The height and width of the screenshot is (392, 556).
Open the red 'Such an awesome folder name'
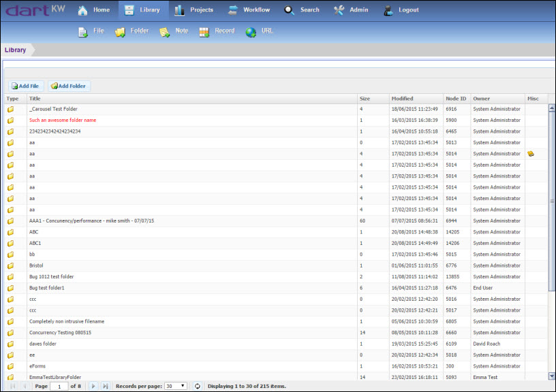(63, 120)
